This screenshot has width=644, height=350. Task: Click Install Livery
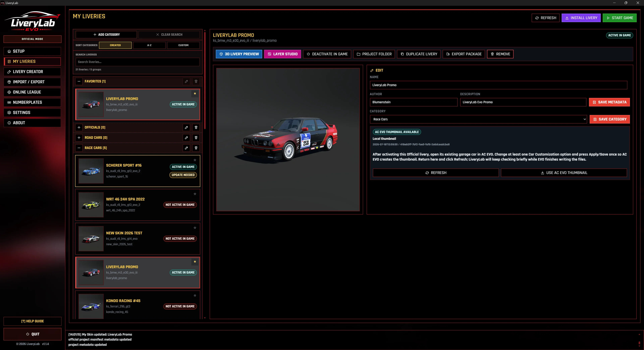[x=581, y=18]
